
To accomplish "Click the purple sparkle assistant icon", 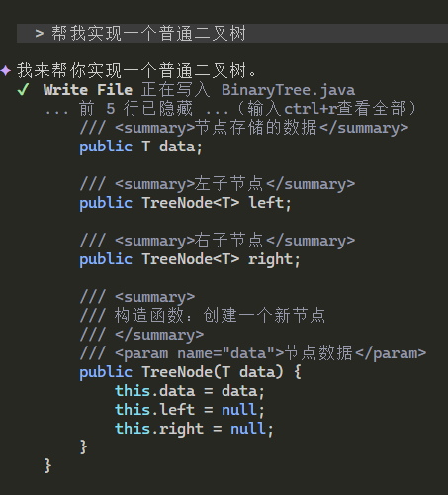I will pyautogui.click(x=6, y=71).
